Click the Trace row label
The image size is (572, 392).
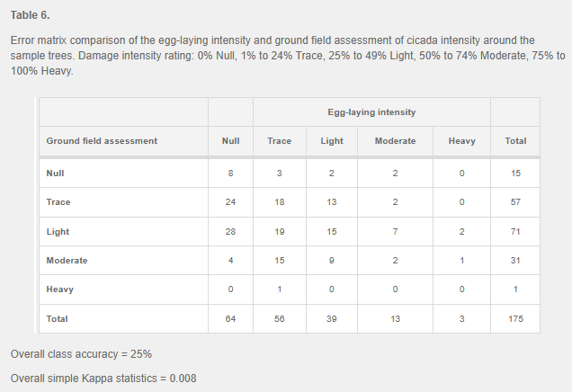(58, 202)
